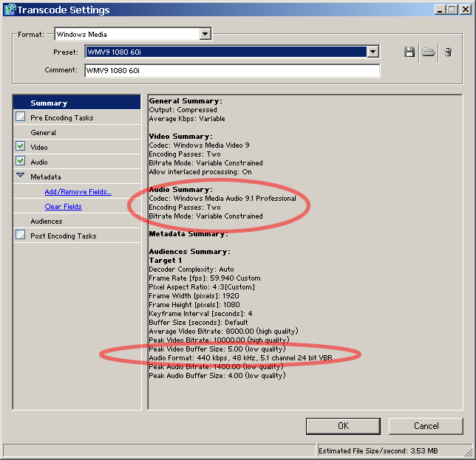Click the Transcode Settings title bar icon

pyautogui.click(x=10, y=10)
